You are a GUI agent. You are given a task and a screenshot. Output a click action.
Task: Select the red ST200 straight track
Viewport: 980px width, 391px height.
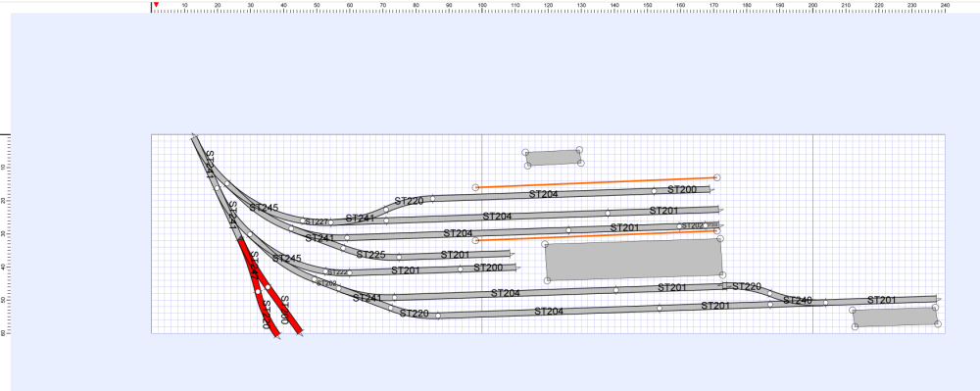point(284,310)
